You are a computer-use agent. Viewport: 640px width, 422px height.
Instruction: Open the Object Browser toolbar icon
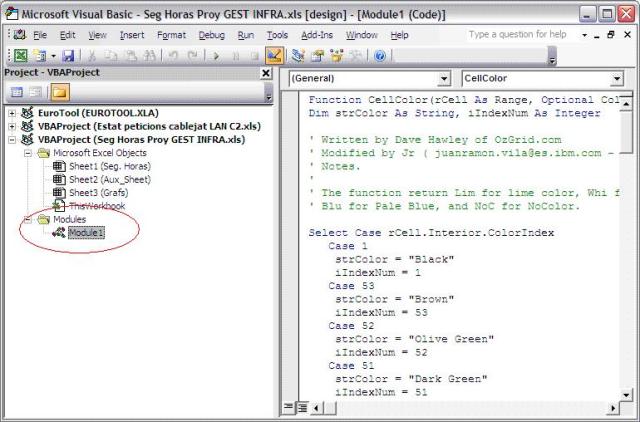click(x=337, y=55)
